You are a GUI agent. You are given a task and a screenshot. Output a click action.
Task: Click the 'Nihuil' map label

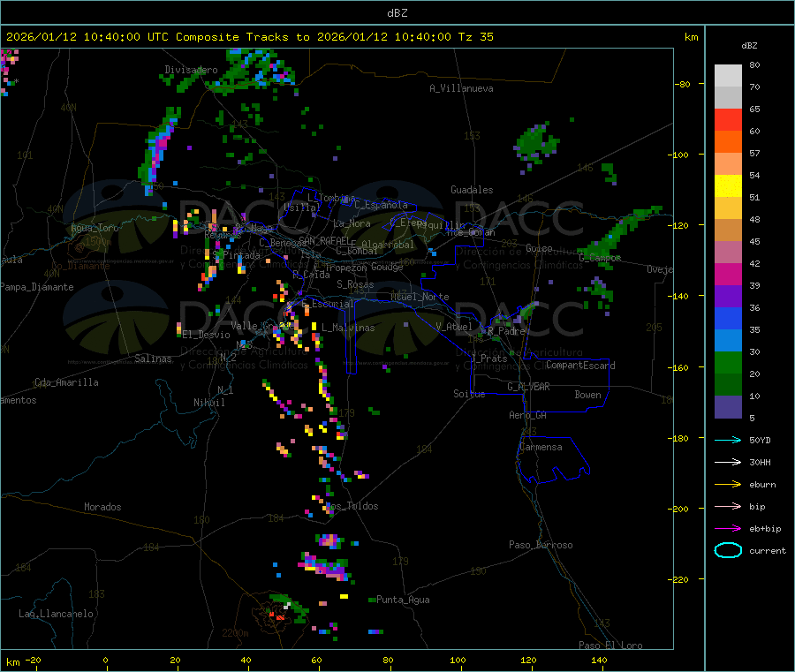tap(208, 403)
